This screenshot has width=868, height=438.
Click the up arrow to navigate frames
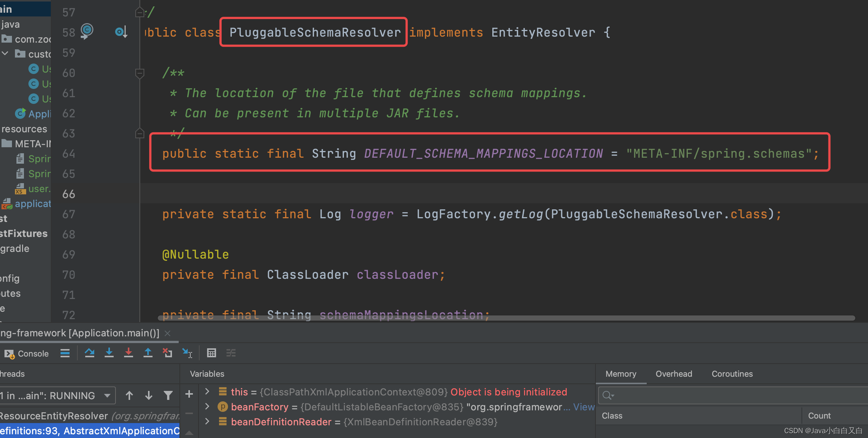point(129,395)
